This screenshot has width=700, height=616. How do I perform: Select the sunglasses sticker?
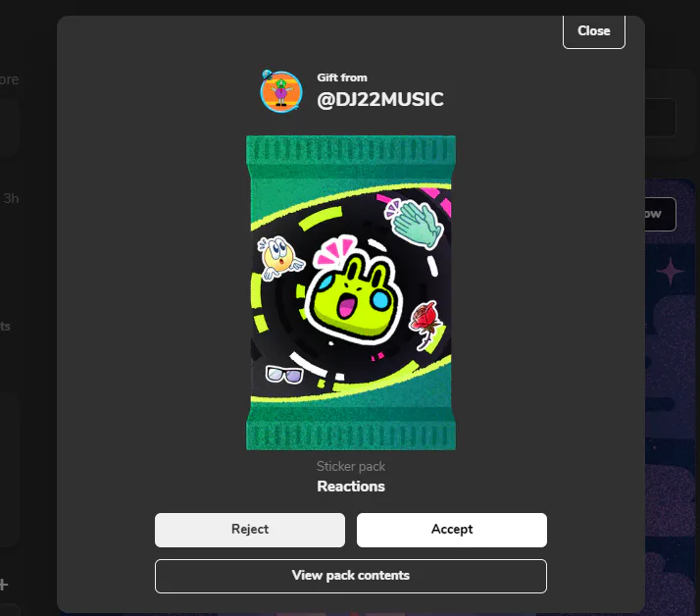tap(284, 375)
